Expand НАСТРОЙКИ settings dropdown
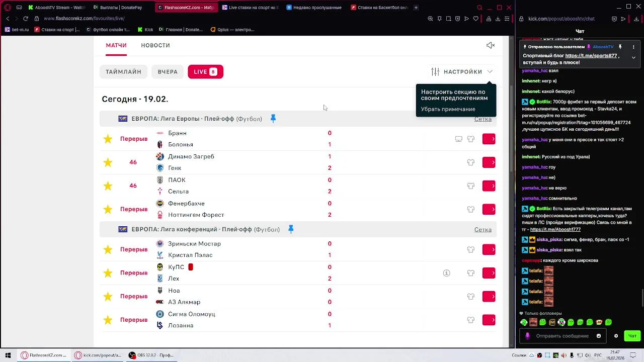Image resolution: width=644 pixels, height=362 pixels. [462, 72]
